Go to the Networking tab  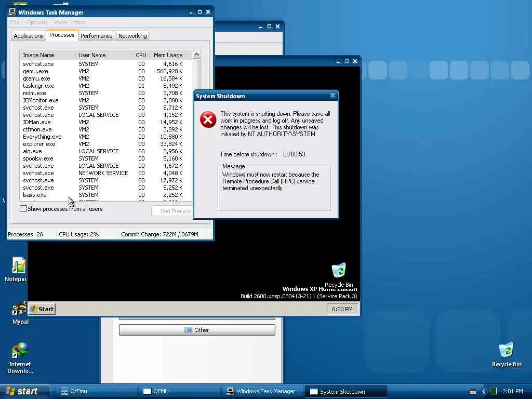pyautogui.click(x=132, y=36)
